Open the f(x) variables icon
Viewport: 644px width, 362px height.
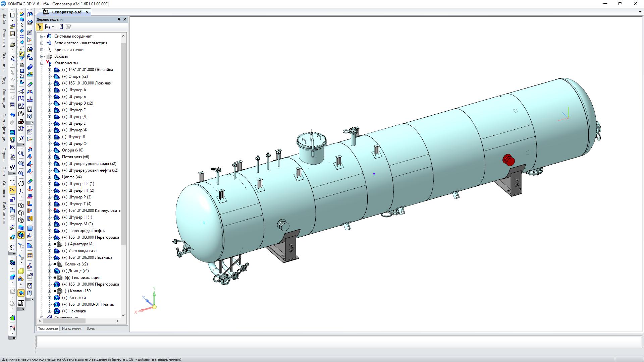(x=12, y=147)
